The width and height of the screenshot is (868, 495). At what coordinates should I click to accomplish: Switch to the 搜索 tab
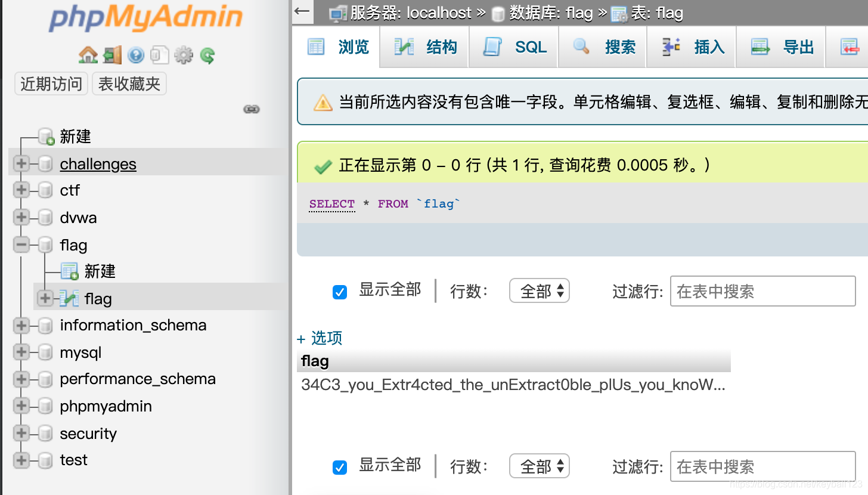coord(603,47)
